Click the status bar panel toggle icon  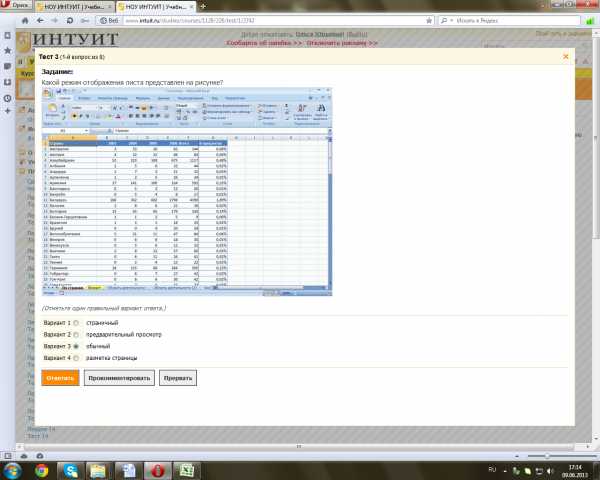(7, 456)
